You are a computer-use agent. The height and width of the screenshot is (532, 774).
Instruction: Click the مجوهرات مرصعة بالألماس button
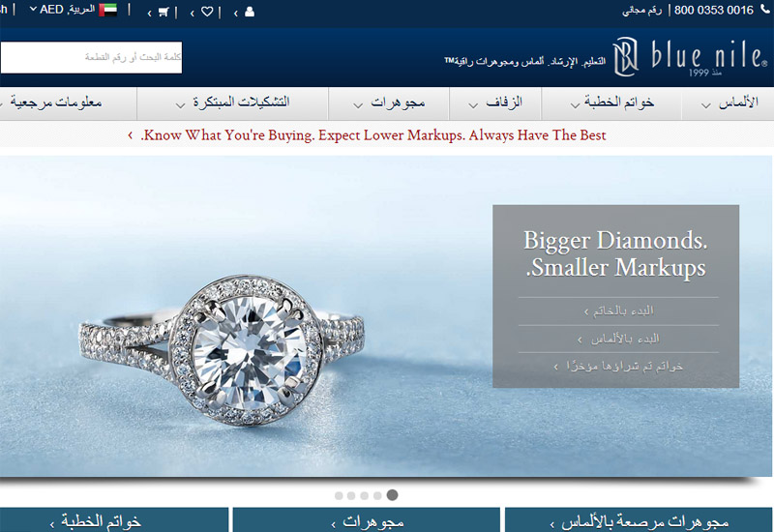pos(640,521)
